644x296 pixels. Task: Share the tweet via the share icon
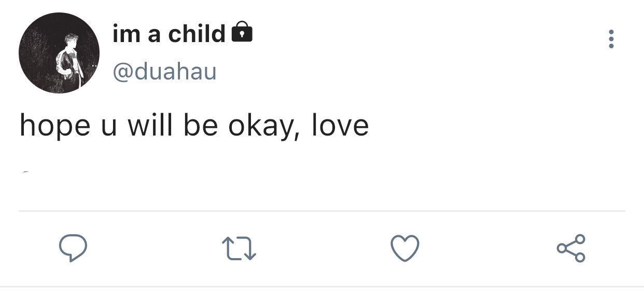point(571,248)
